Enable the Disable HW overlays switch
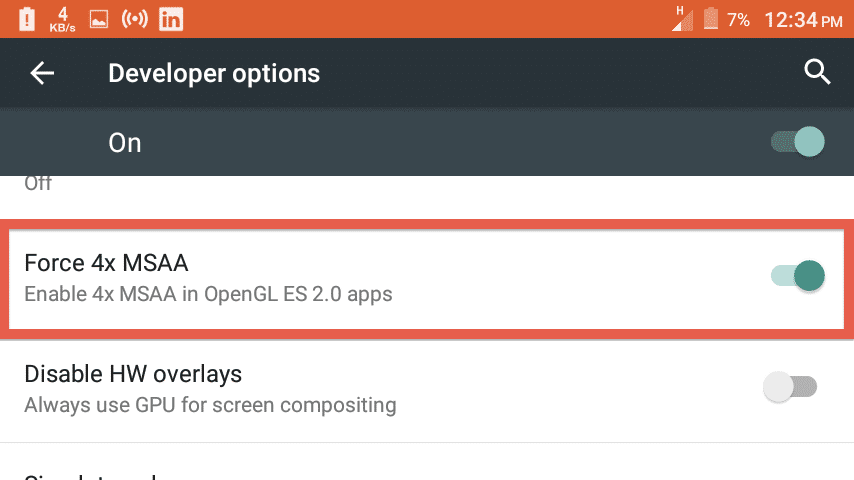This screenshot has height=480, width=854. [790, 387]
